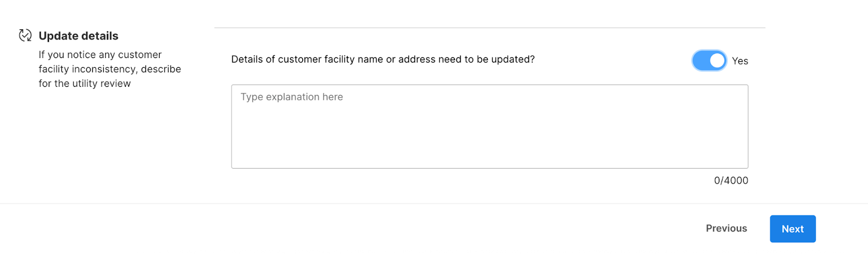Click the 'Type explanation here' placeholder text
Image resolution: width=868 pixels, height=254 pixels.
292,97
